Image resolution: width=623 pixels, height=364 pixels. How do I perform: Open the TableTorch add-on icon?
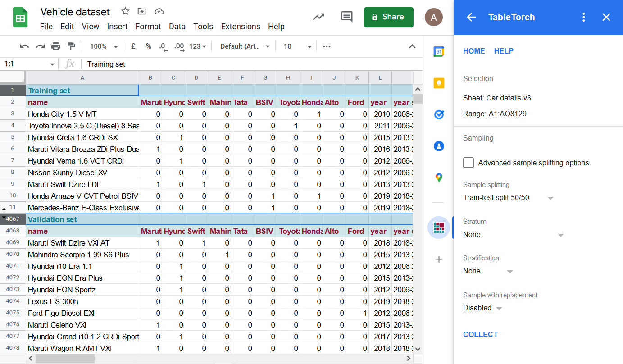439,227
